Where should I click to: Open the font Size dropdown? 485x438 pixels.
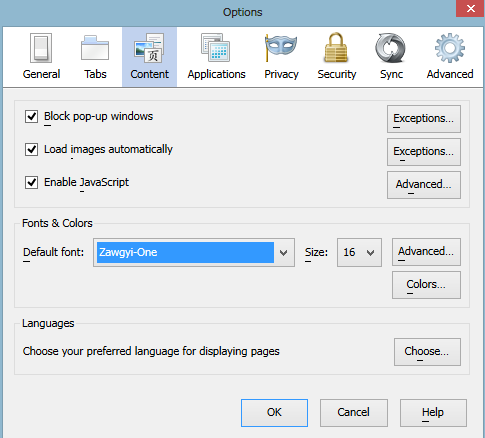pyautogui.click(x=359, y=252)
